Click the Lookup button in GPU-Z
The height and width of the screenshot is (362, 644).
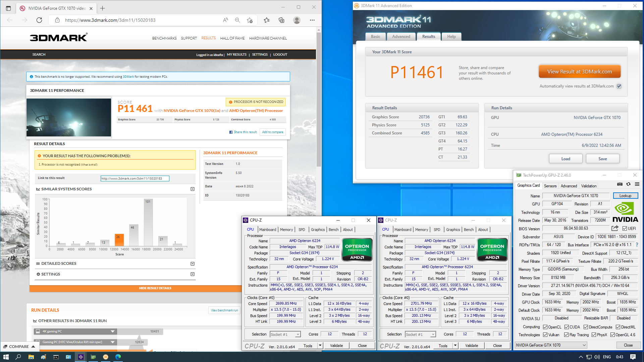click(625, 196)
